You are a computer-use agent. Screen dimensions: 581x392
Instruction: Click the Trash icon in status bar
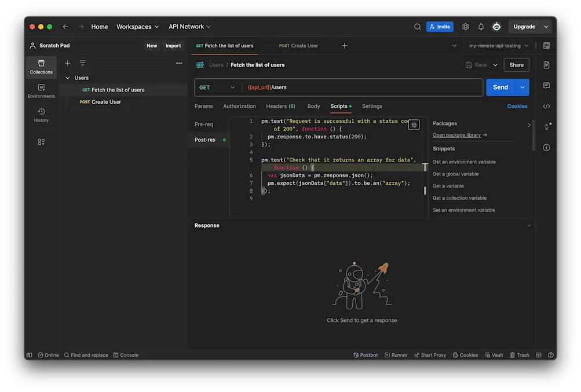pos(519,355)
